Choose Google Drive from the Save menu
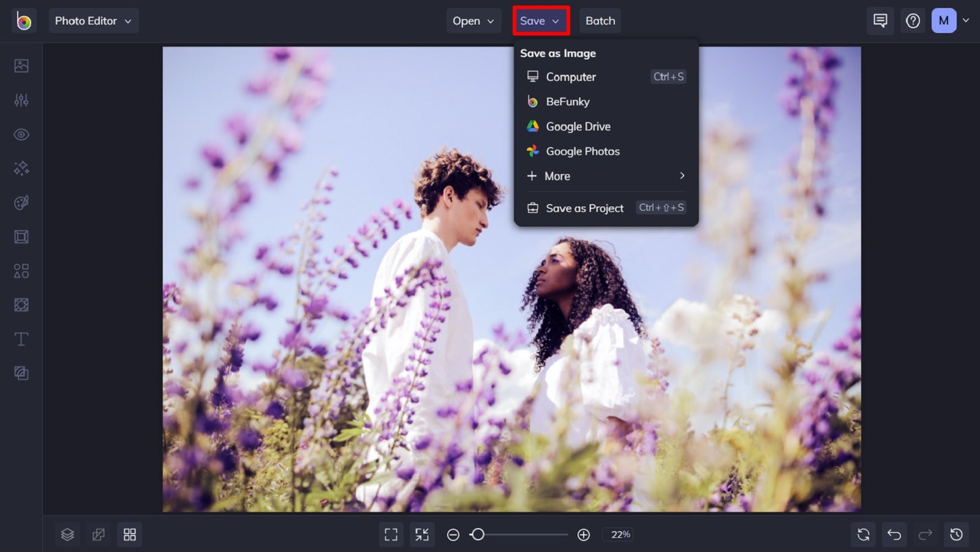 point(578,126)
